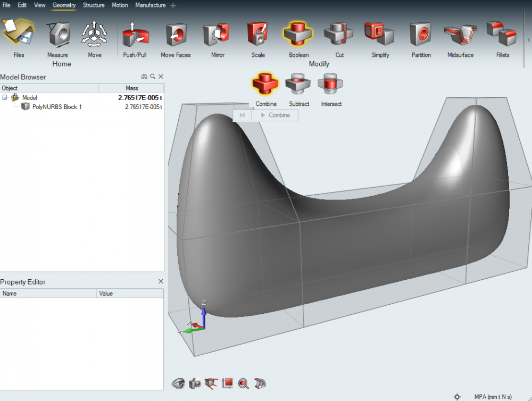Collapse the Model tree node
This screenshot has width=532, height=401.
click(4, 97)
